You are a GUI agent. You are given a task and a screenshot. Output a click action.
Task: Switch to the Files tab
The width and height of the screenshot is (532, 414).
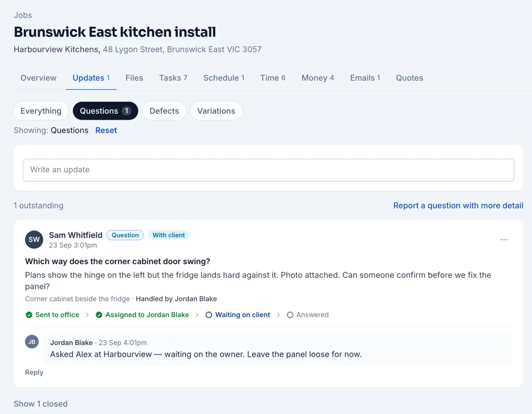pyautogui.click(x=134, y=78)
